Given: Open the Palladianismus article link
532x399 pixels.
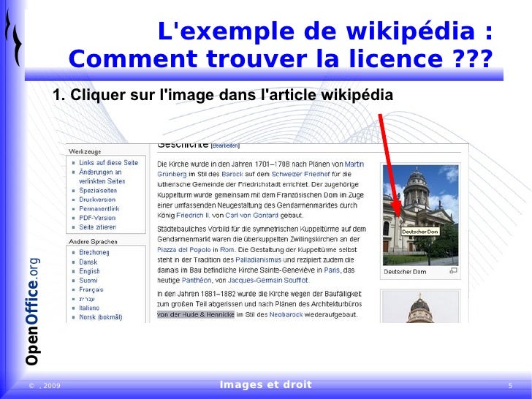Looking at the screenshot, I should tap(259, 260).
